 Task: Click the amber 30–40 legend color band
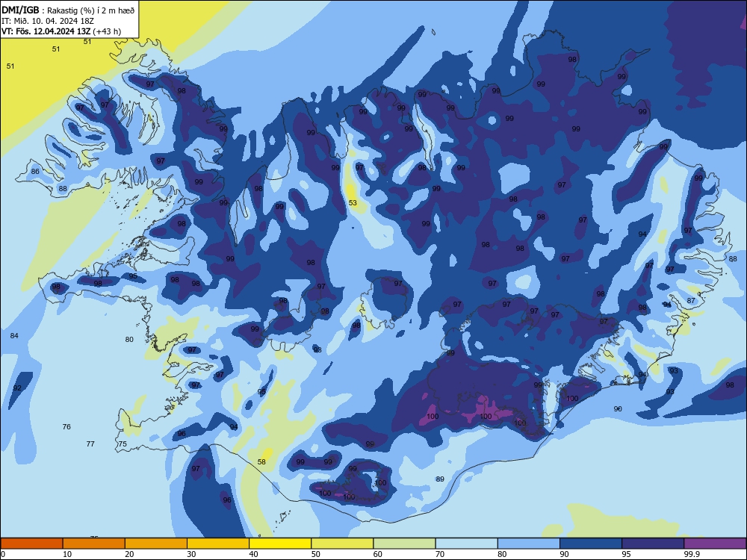tap(218, 544)
